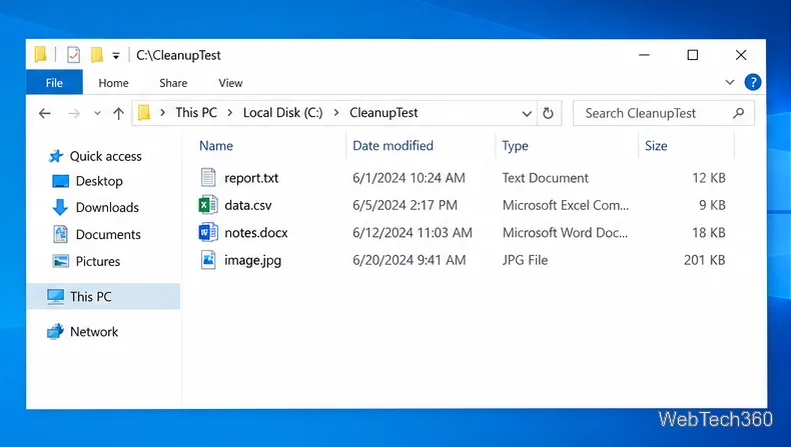Click the Search CleanupTest field
Image resolution: width=791 pixels, height=447 pixels.
[x=663, y=113]
